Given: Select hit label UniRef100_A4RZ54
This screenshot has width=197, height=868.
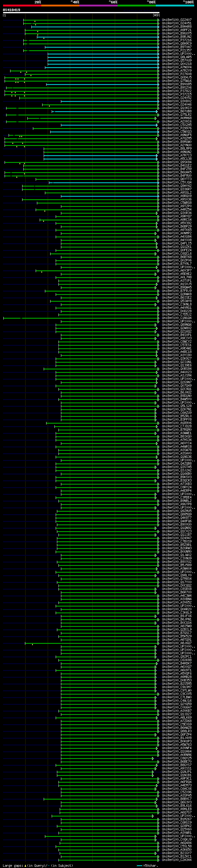Looking at the screenshot, I should click(176, 210).
